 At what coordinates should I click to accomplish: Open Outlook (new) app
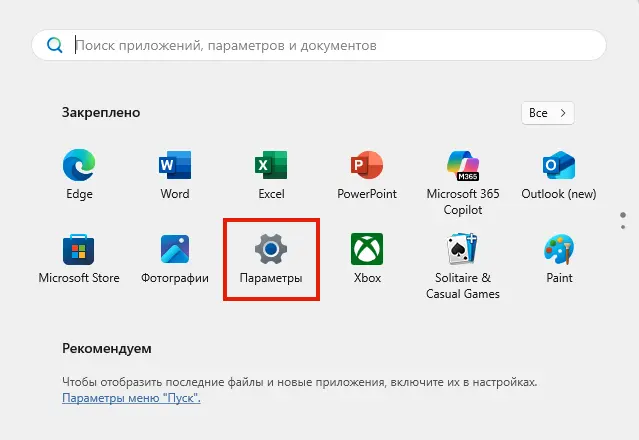(x=559, y=174)
